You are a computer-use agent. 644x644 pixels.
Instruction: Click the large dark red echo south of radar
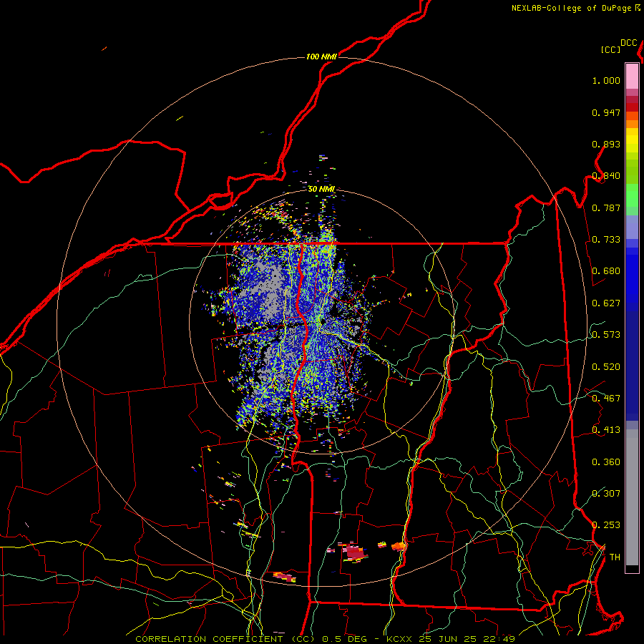355,552
